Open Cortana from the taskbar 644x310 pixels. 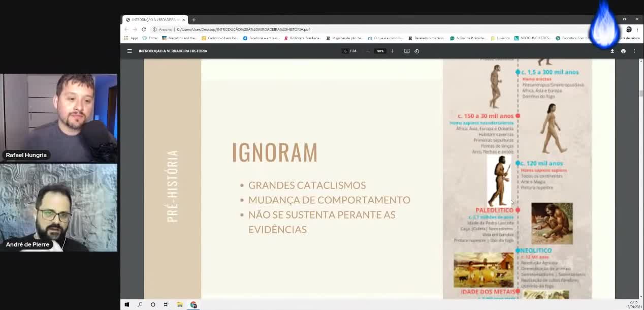click(153, 304)
